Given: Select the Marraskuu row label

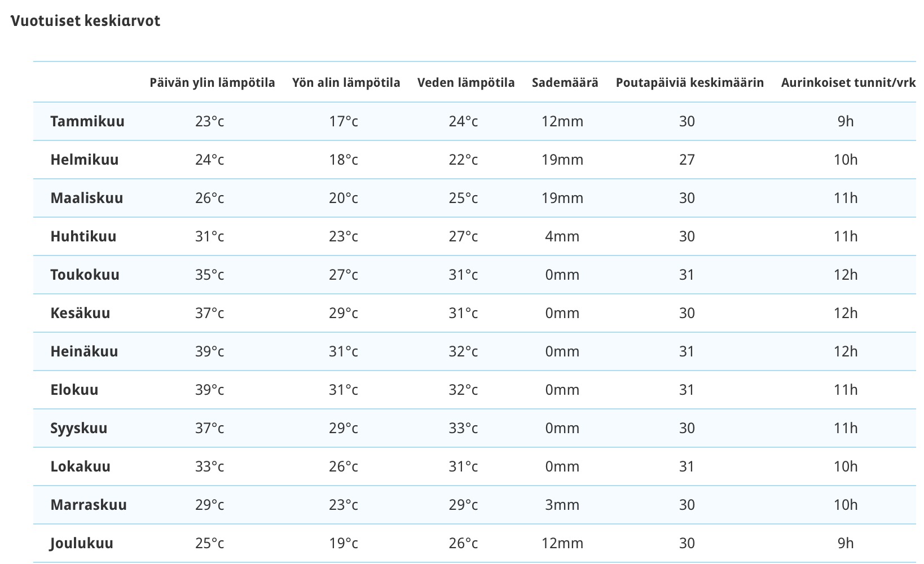Looking at the screenshot, I should pos(89,505).
